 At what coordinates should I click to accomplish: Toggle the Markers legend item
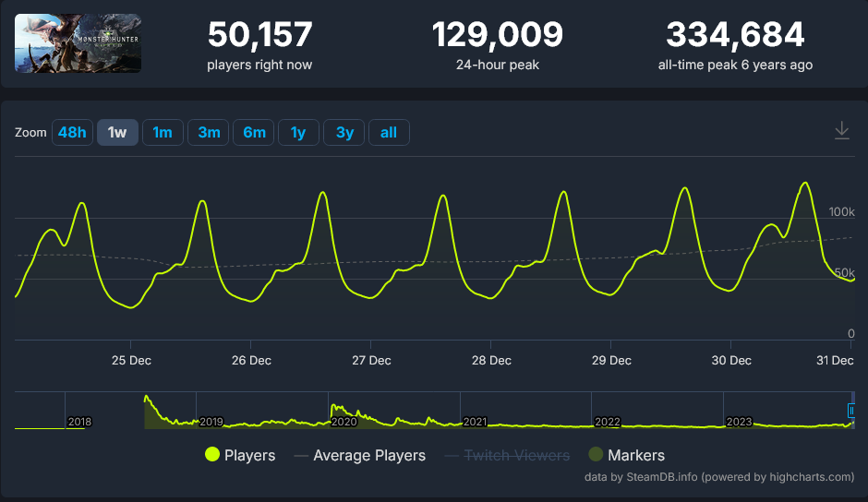(x=626, y=455)
